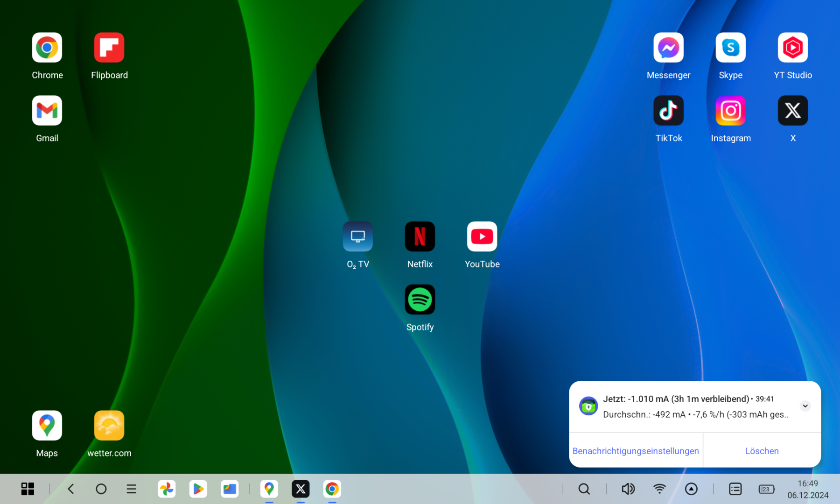Open recent apps menu in taskbar

[132, 489]
